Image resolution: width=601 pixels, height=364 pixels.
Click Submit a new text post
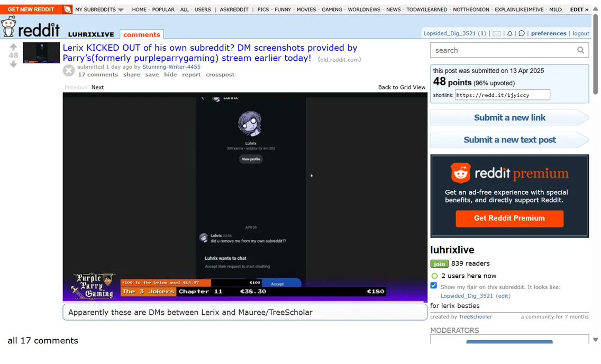coord(509,140)
